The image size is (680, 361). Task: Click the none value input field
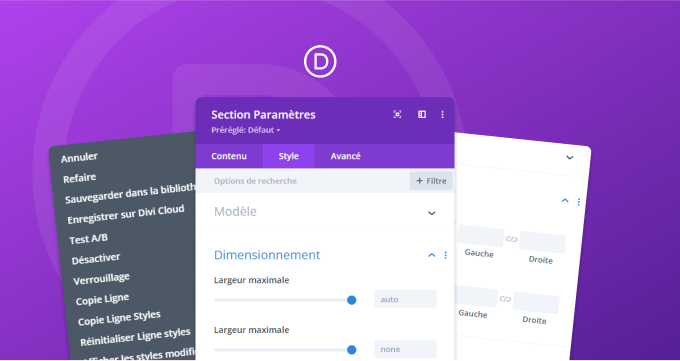tap(405, 349)
